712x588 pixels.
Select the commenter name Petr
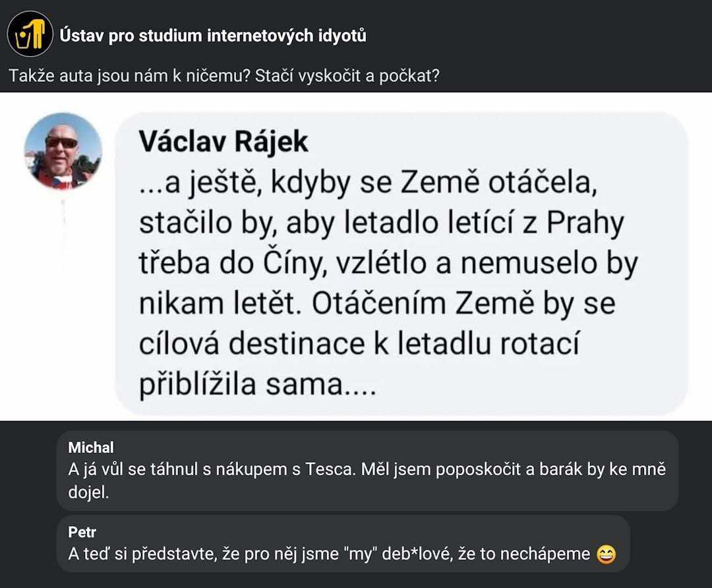(x=82, y=532)
